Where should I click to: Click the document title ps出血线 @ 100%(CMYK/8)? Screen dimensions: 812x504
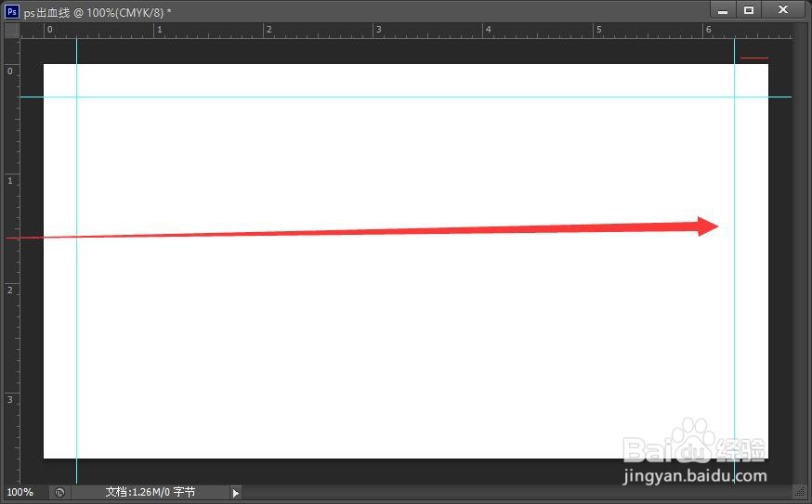pos(98,12)
